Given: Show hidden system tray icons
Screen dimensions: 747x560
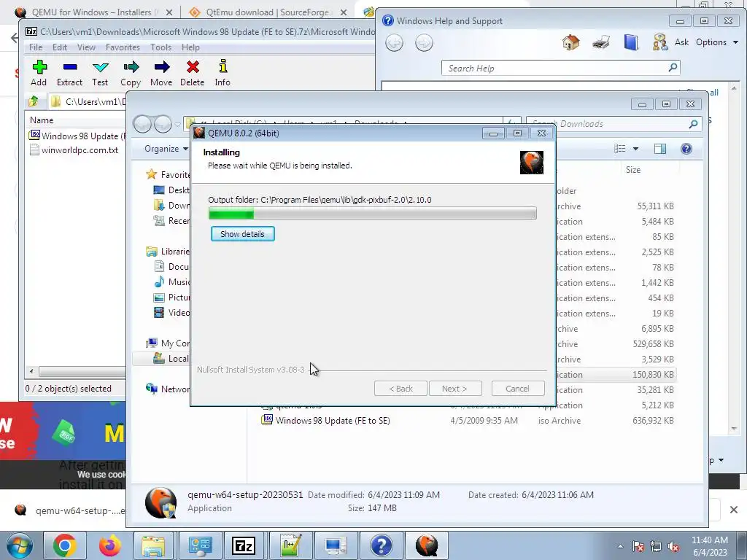Looking at the screenshot, I should point(620,547).
